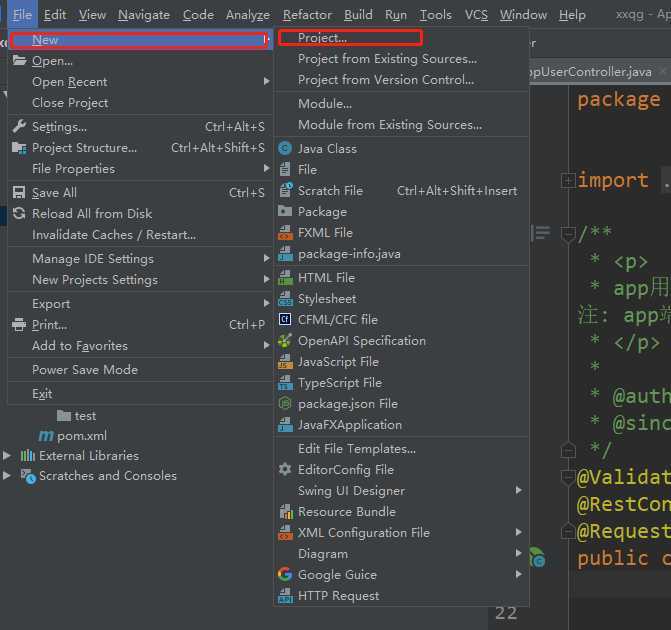Click the Java Class icon in New submenu
Image resolution: width=671 pixels, height=630 pixels.
pyautogui.click(x=285, y=149)
